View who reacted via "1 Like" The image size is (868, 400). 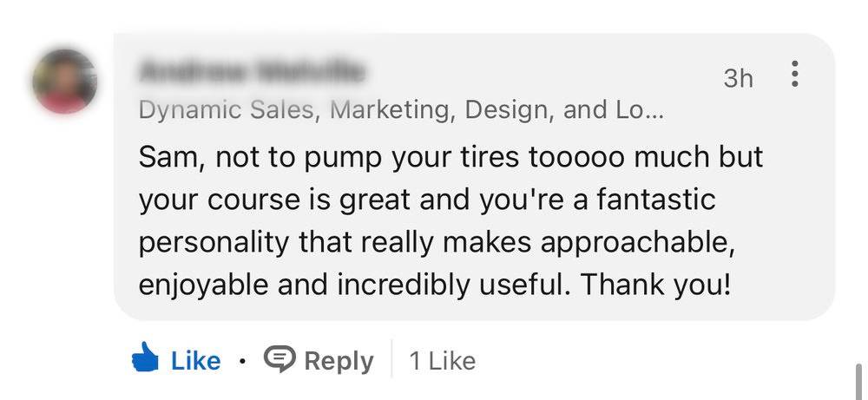pyautogui.click(x=442, y=361)
